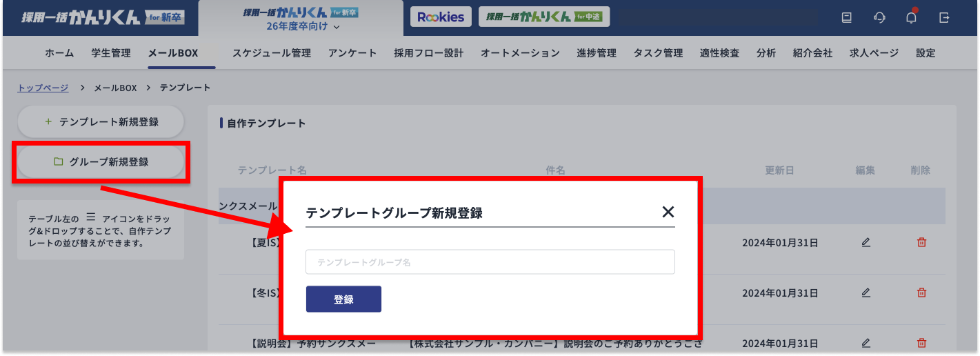This screenshot has height=356, width=980.
Task: Delete the 冬IS template with trash icon
Action: click(x=921, y=293)
